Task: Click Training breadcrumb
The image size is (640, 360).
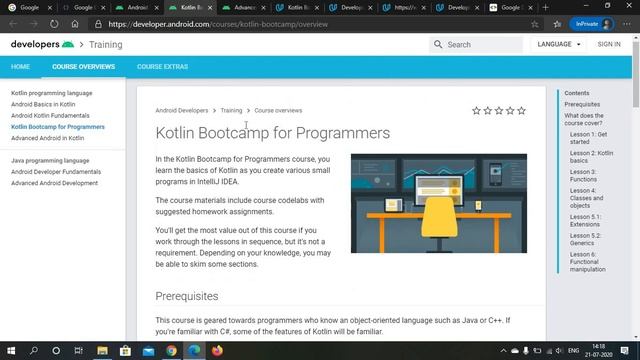Action: pyautogui.click(x=231, y=111)
